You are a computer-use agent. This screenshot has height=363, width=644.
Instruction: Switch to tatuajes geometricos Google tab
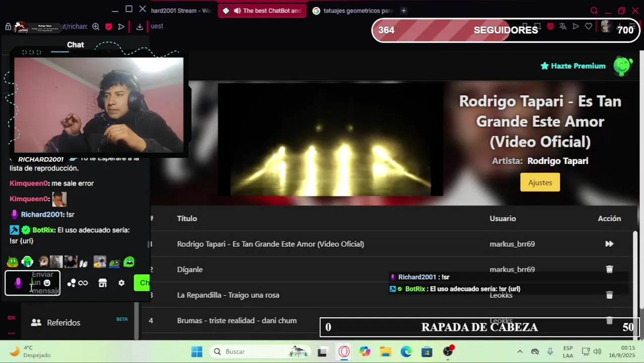[352, 11]
